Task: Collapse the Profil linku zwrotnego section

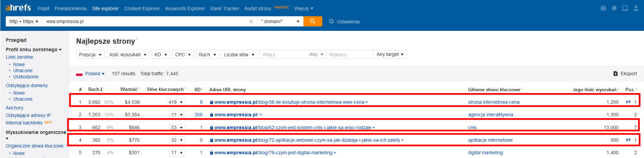Action: (33, 50)
